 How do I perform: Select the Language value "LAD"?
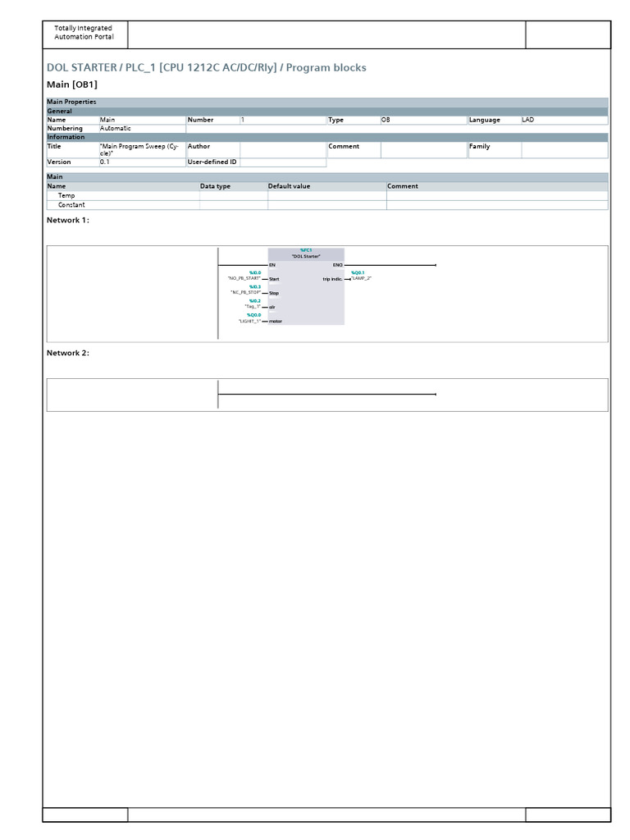527,120
